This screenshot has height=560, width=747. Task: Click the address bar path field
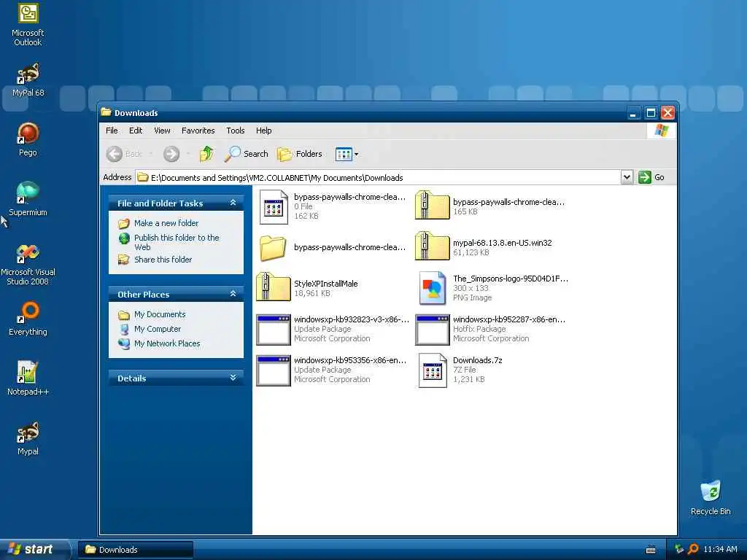[x=378, y=178]
